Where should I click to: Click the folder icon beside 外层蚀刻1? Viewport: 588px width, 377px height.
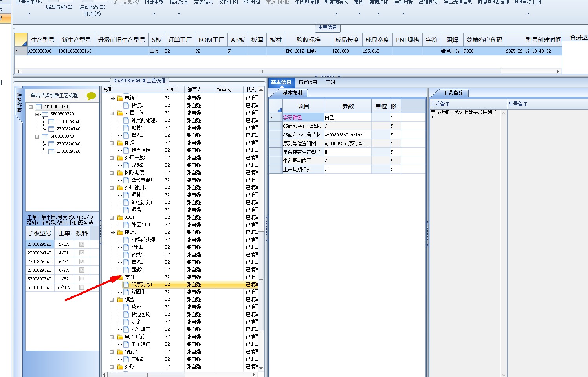(120, 187)
